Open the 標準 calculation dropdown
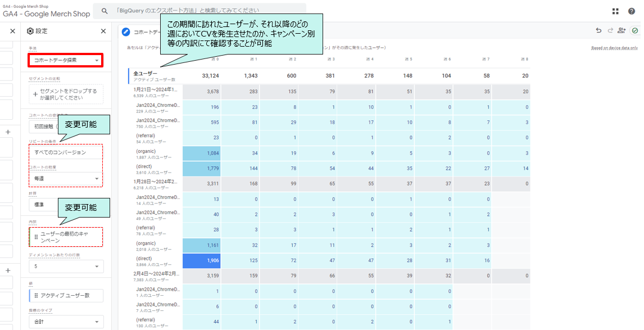This screenshot has width=644, height=330. coord(66,205)
